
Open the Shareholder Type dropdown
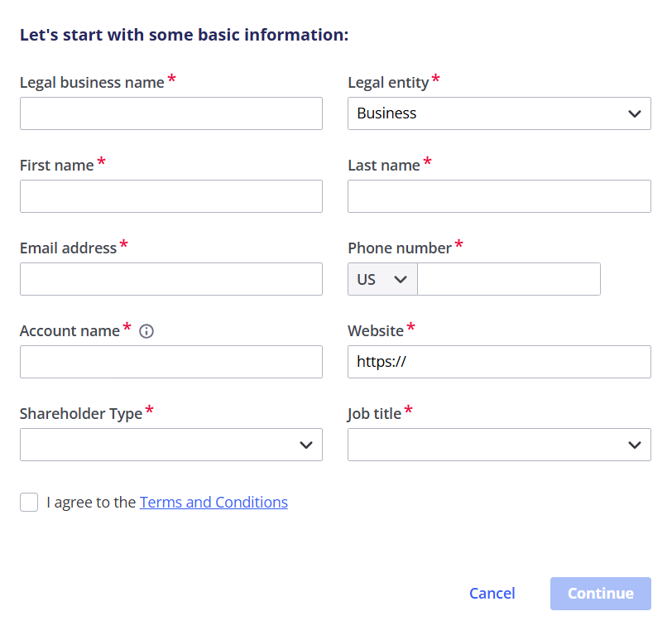pyautogui.click(x=170, y=445)
